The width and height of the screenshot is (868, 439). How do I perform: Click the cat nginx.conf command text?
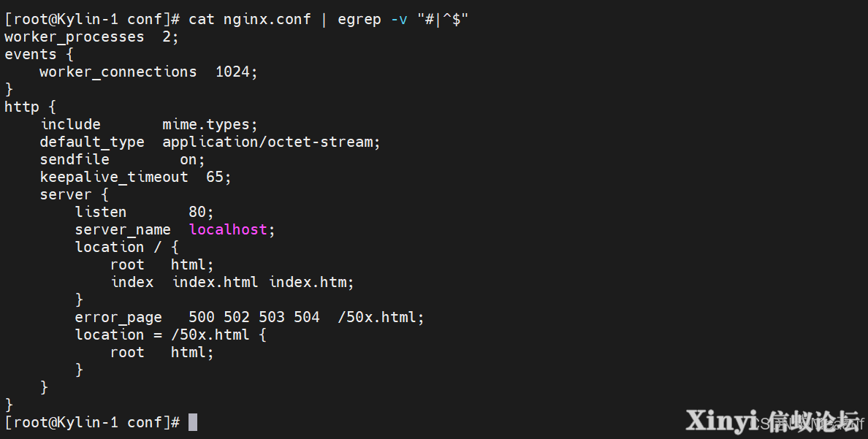(250, 20)
